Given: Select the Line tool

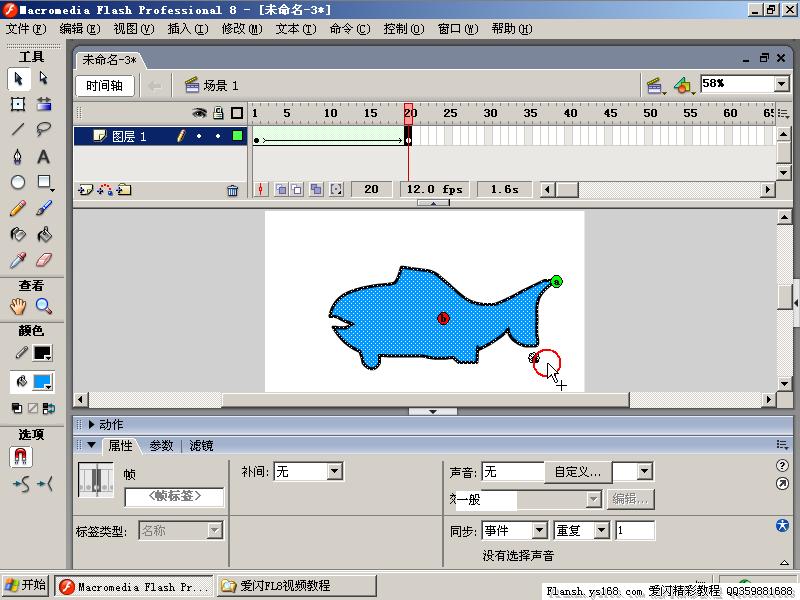Looking at the screenshot, I should click(18, 129).
